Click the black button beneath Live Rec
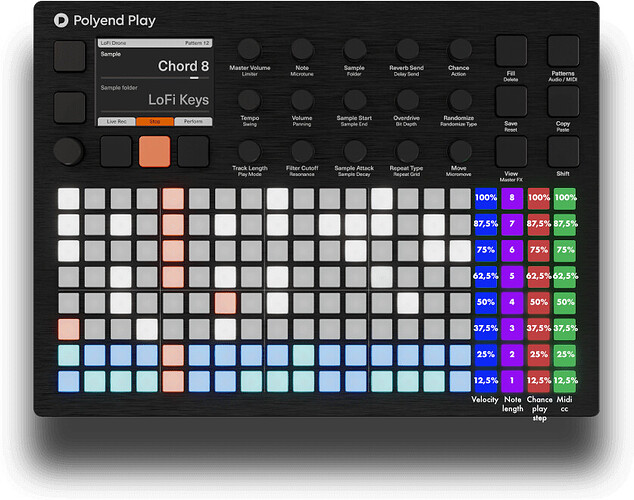Image resolution: width=634 pixels, height=500 pixels. (x=116, y=152)
